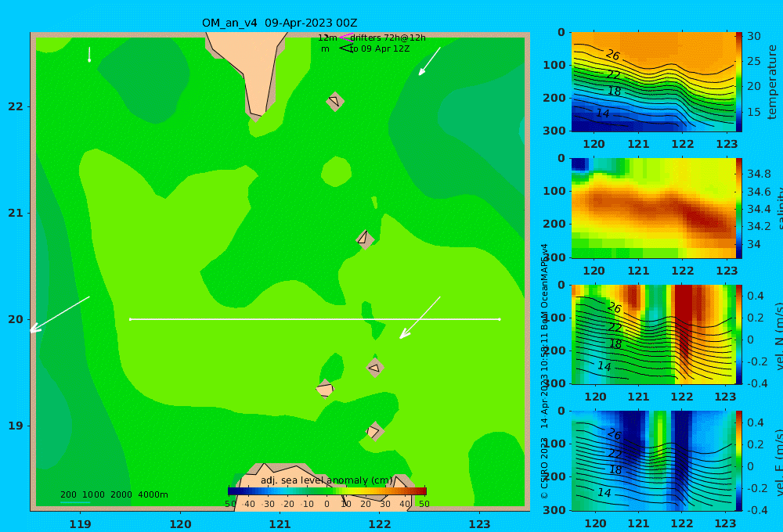This screenshot has width=783, height=532.
Task: Click the map title 'OM_an_v4 09-Apr-2023 00Z'
Action: tap(280, 23)
